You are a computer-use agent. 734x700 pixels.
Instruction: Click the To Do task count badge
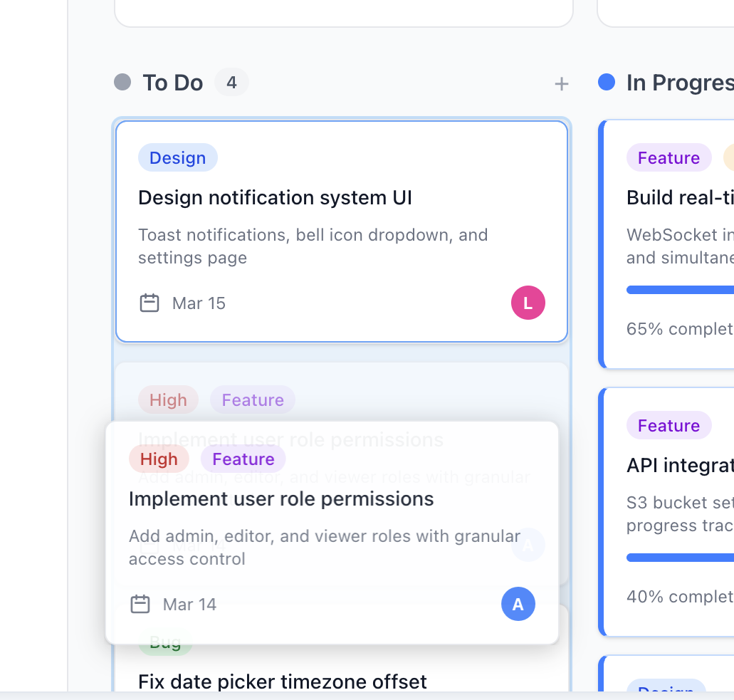coord(231,83)
